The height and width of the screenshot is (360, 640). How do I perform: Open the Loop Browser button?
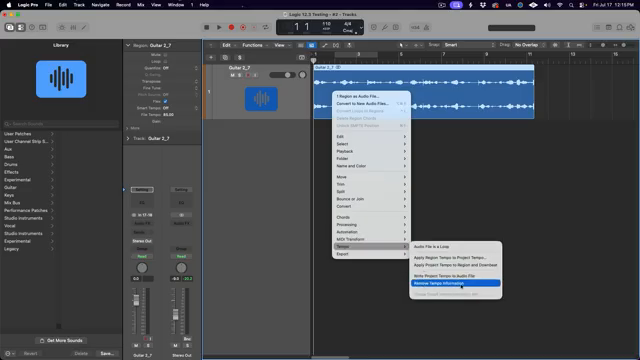point(620,27)
